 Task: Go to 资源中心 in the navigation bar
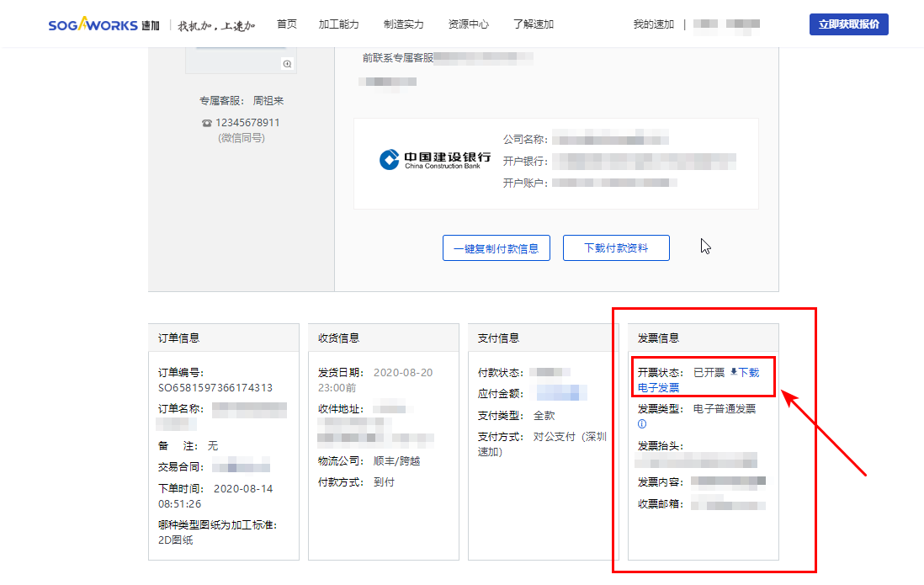click(468, 24)
